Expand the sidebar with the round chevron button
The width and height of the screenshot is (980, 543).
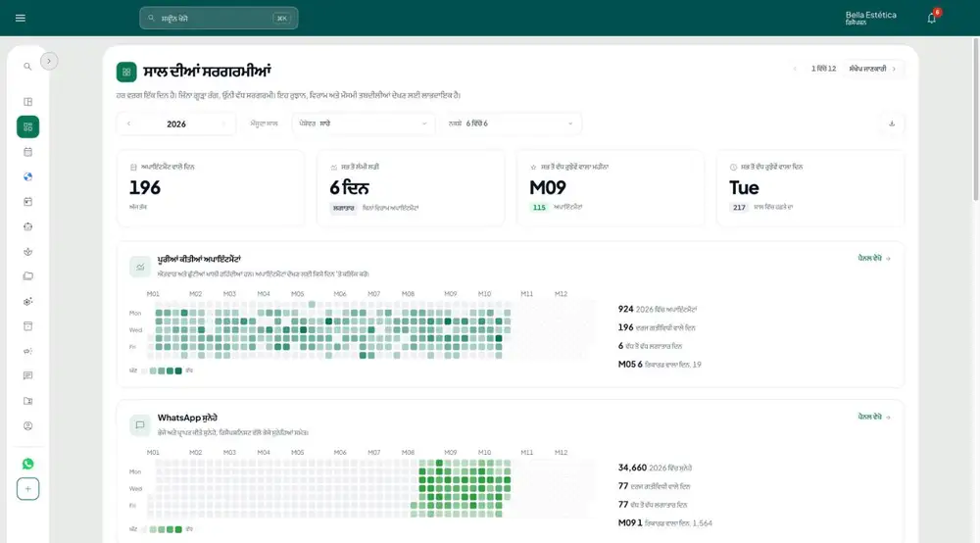[x=49, y=61]
